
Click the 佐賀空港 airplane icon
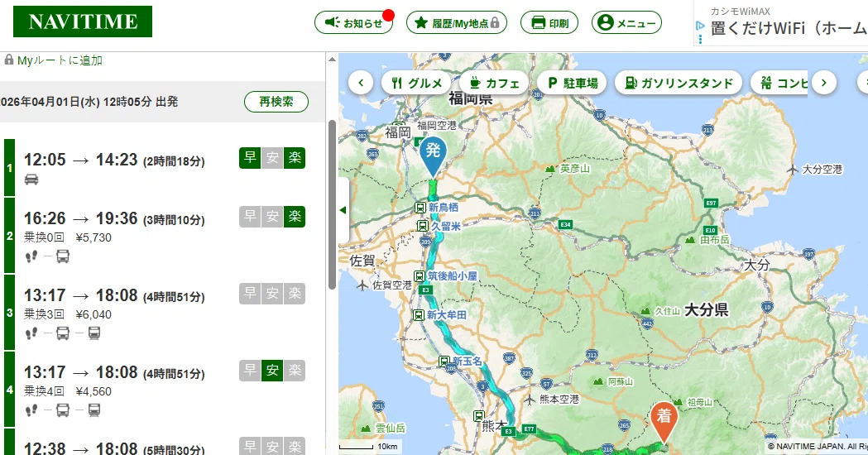pos(362,285)
